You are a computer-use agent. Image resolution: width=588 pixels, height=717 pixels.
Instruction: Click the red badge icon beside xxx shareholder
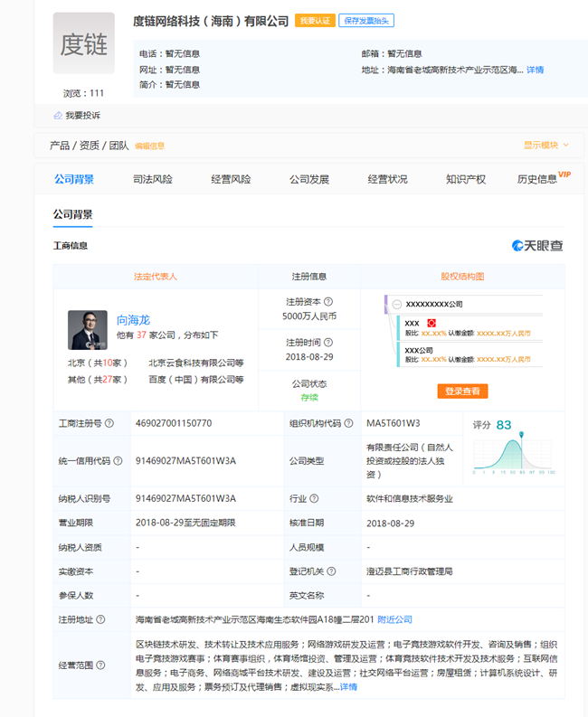point(432,323)
